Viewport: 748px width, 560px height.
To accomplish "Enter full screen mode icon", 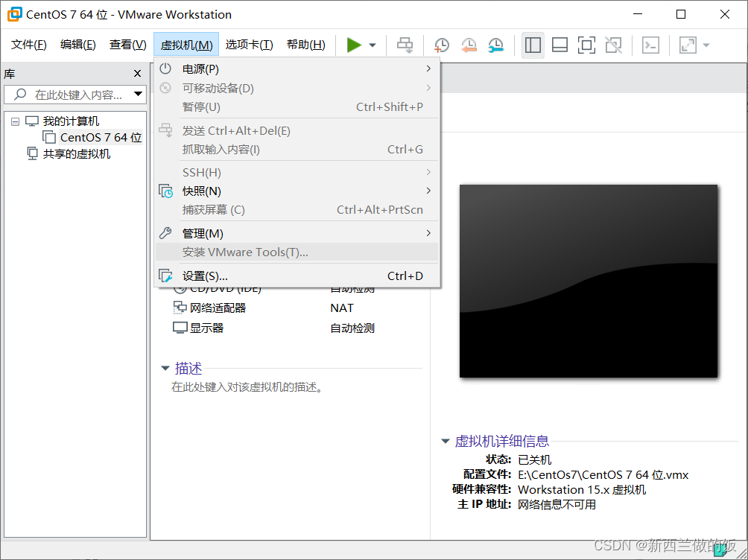I will [586, 45].
